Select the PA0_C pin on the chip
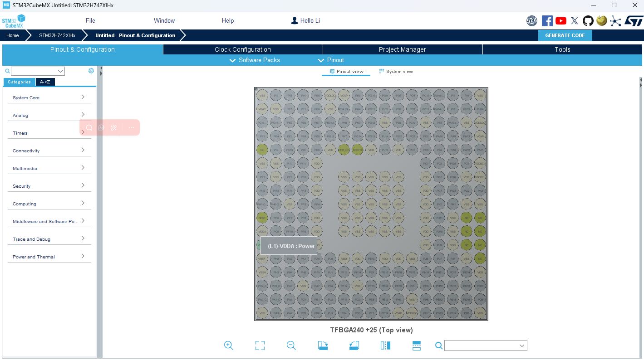This screenshot has height=360, width=644. click(x=262, y=299)
